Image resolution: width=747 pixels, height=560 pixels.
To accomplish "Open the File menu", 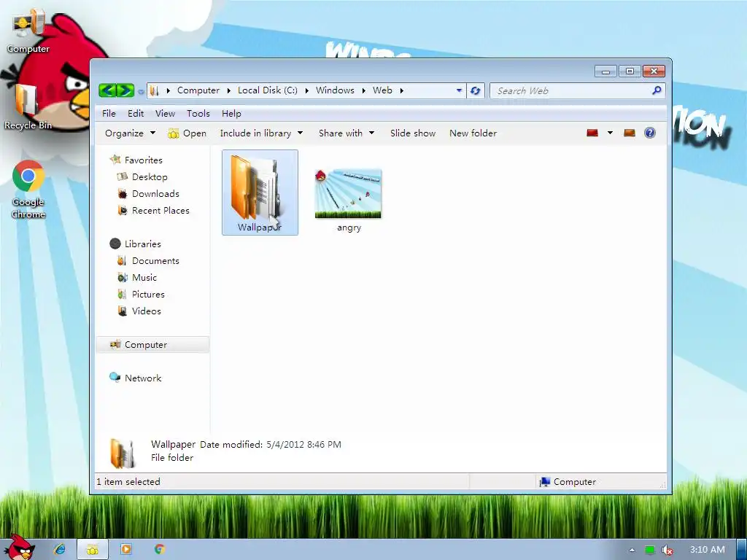I will [109, 113].
